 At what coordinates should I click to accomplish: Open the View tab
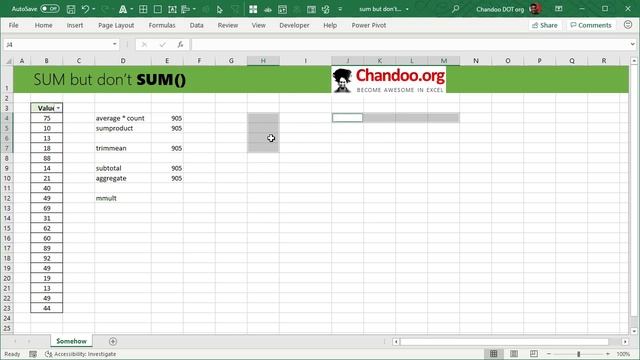(258, 25)
